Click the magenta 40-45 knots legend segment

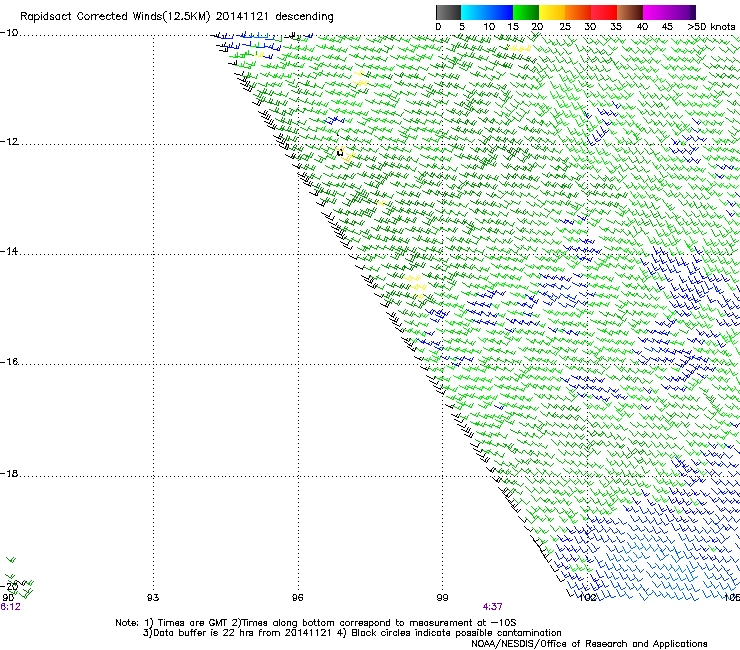click(x=656, y=12)
